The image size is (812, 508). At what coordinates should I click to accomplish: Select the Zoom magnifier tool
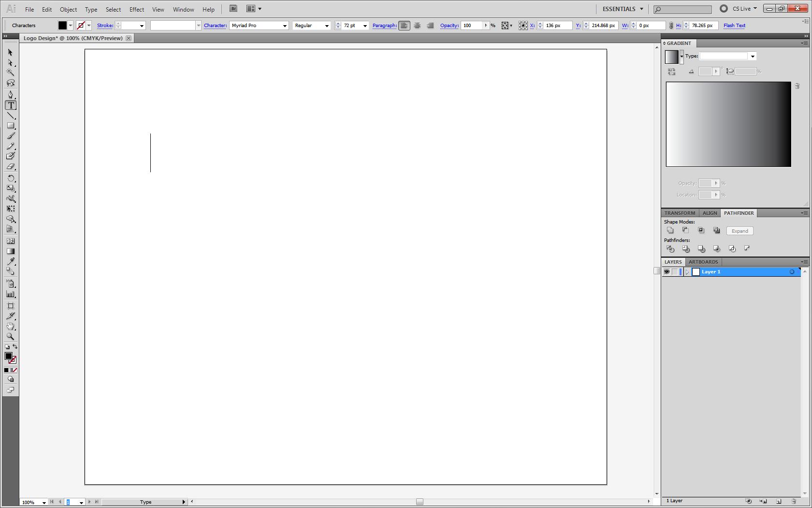(x=11, y=337)
